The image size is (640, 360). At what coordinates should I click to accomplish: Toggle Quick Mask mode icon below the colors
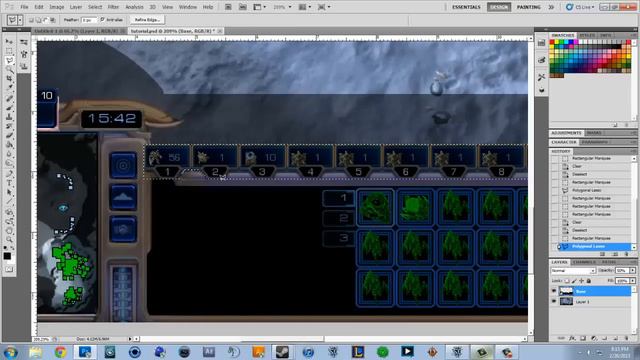pyautogui.click(x=9, y=269)
